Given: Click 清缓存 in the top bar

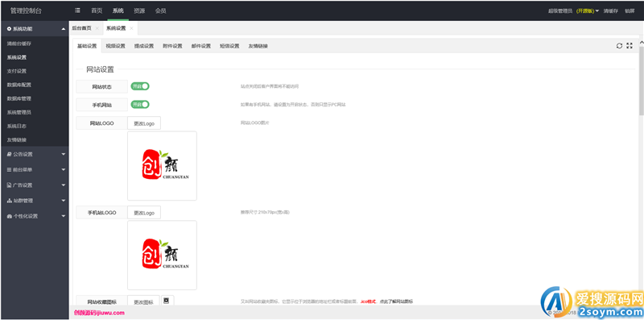Looking at the screenshot, I should coord(611,11).
